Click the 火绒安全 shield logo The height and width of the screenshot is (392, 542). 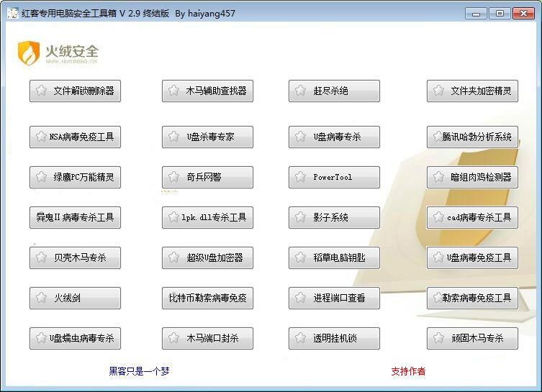[29, 53]
